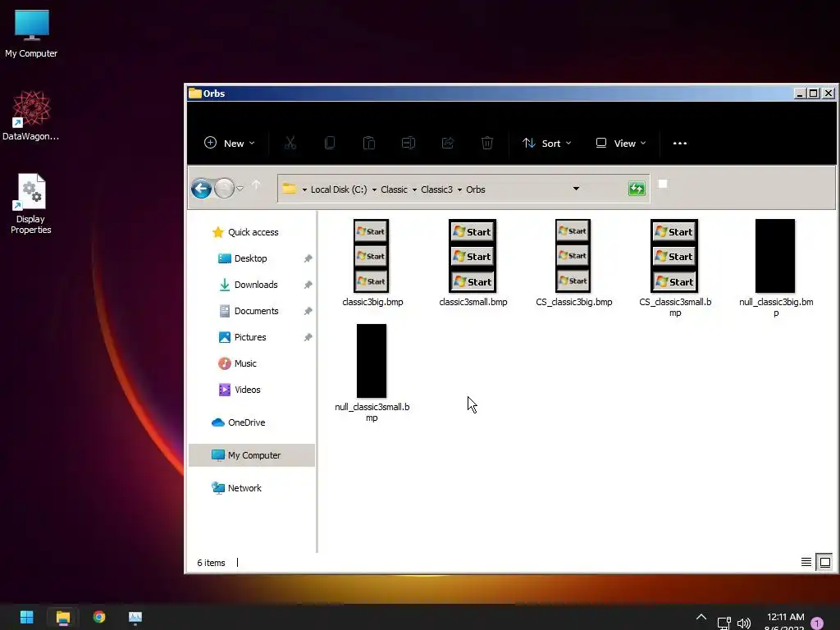Open the View dropdown menu
Viewport: 840px width, 630px height.
tap(621, 143)
